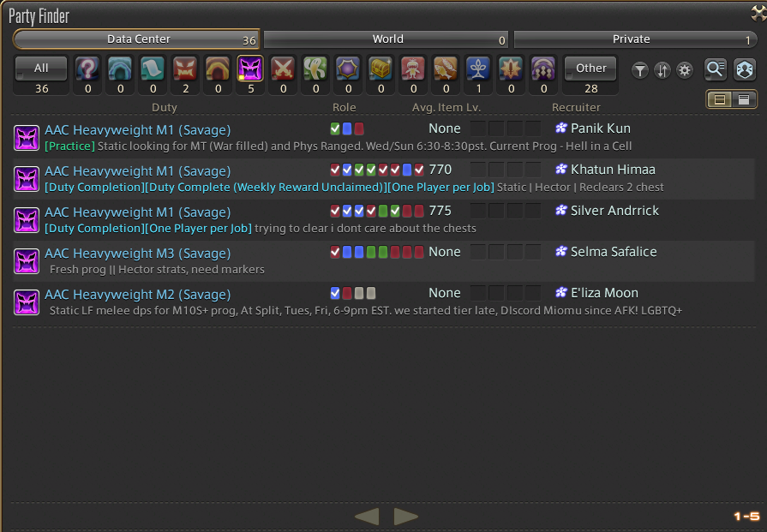Image resolution: width=767 pixels, height=532 pixels.
Task: Open Silver Andrrick's AAC Heavyweight M1 listing title
Action: click(137, 212)
